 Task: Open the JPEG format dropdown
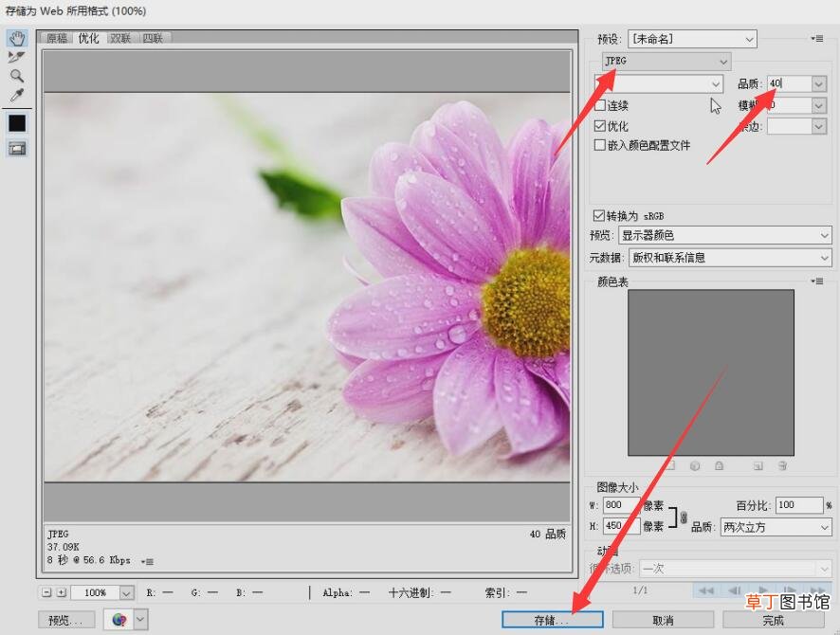click(x=667, y=61)
